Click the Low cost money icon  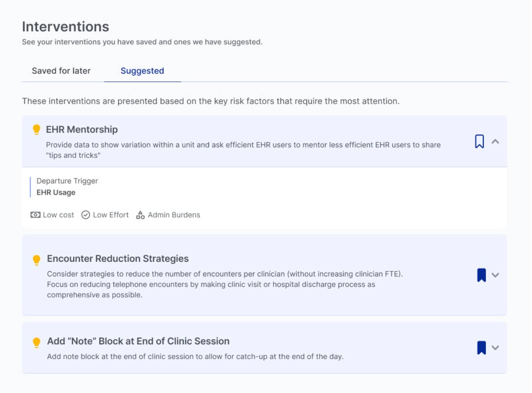(x=35, y=215)
